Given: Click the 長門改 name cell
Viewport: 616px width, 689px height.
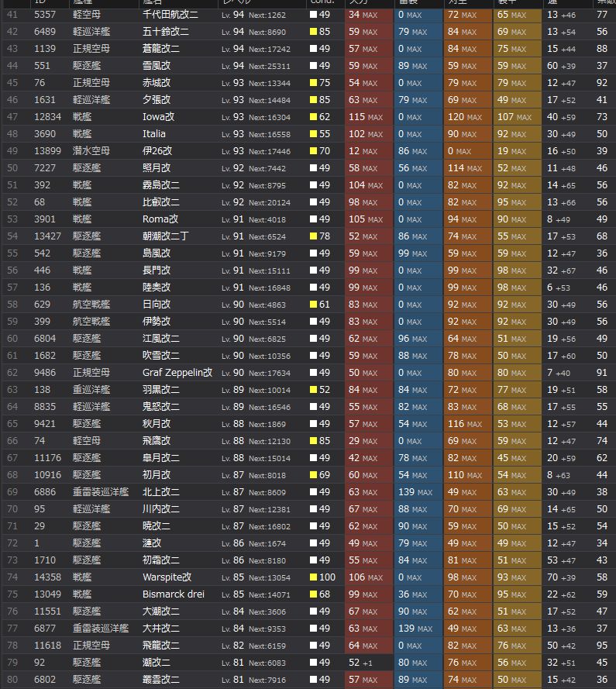Looking at the screenshot, I should click(157, 270).
